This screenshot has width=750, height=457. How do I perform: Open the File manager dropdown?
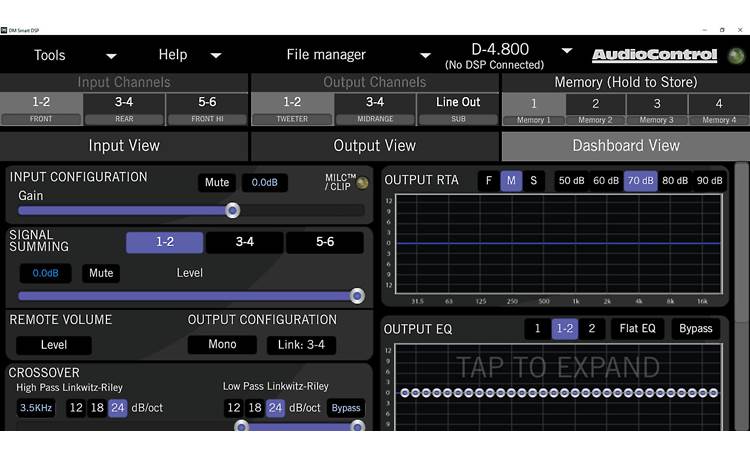[357, 55]
